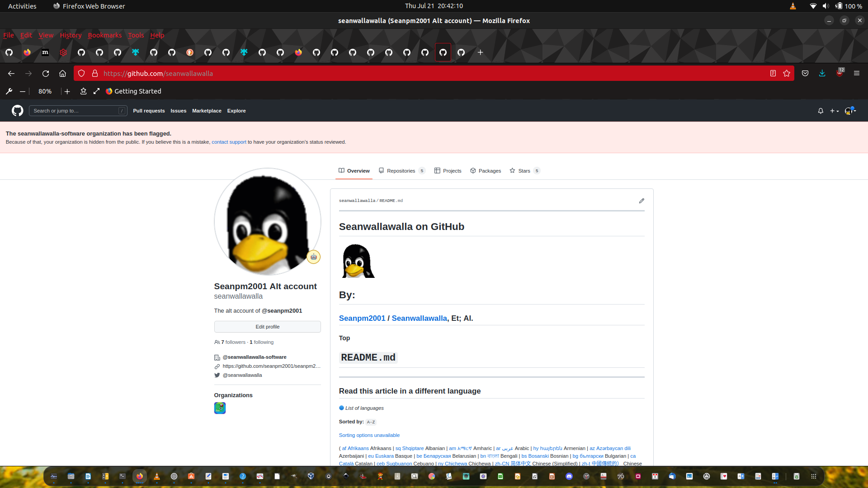
Task: Open Firefox downloads panel
Action: pyautogui.click(x=822, y=73)
